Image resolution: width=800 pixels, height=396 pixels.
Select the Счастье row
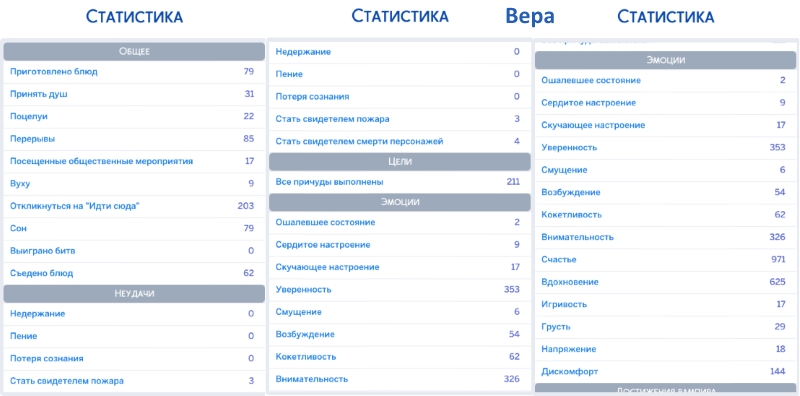pos(666,260)
